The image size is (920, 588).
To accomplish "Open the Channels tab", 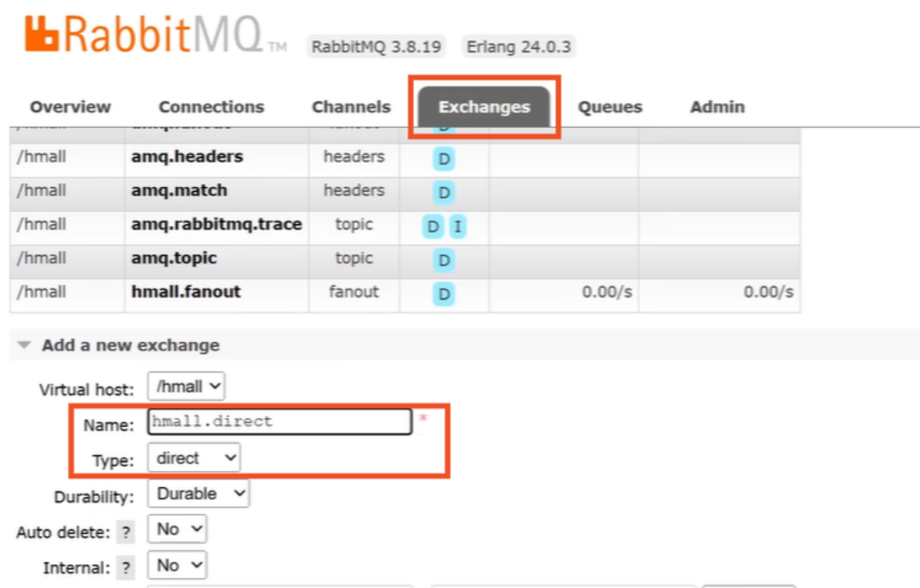I will [351, 107].
